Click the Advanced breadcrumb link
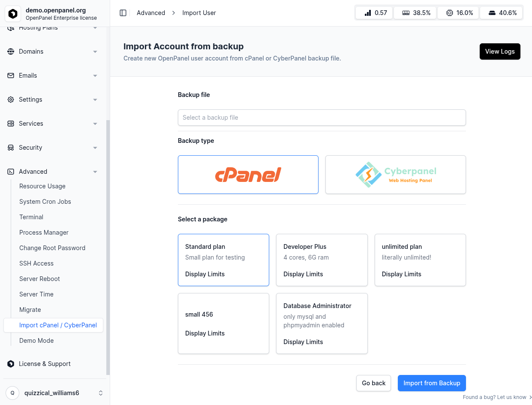The width and height of the screenshot is (532, 405). pos(151,13)
